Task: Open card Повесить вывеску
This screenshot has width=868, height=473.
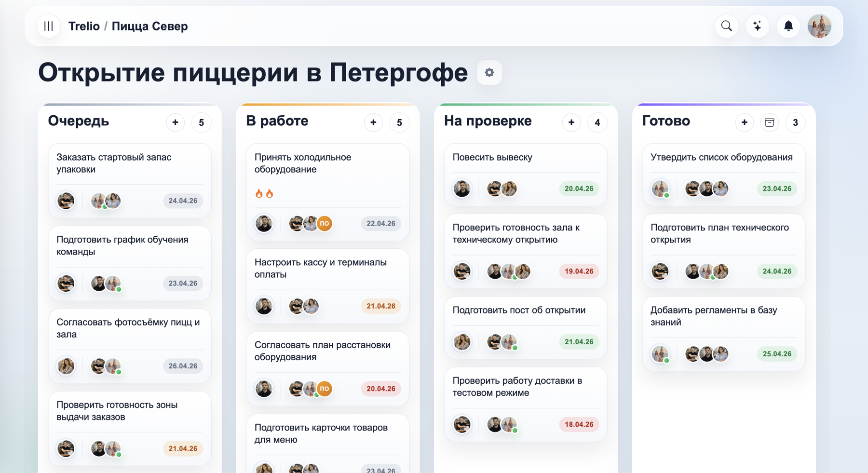Action: [x=492, y=157]
